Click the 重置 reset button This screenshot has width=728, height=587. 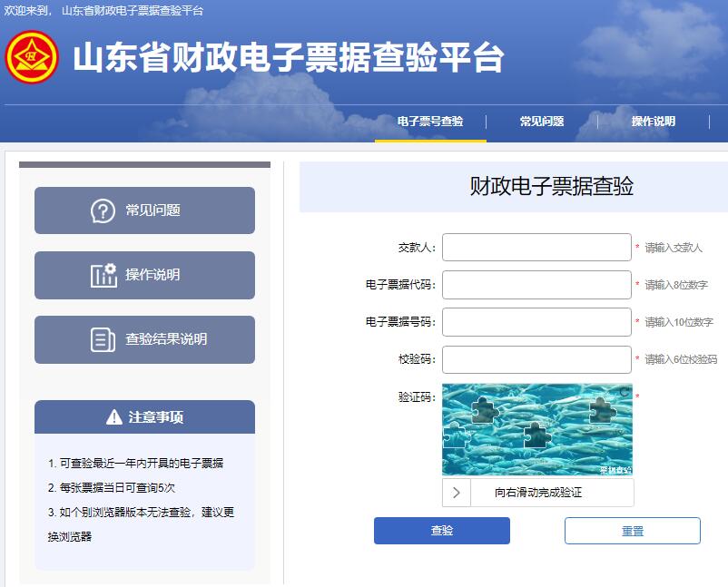[x=633, y=531]
